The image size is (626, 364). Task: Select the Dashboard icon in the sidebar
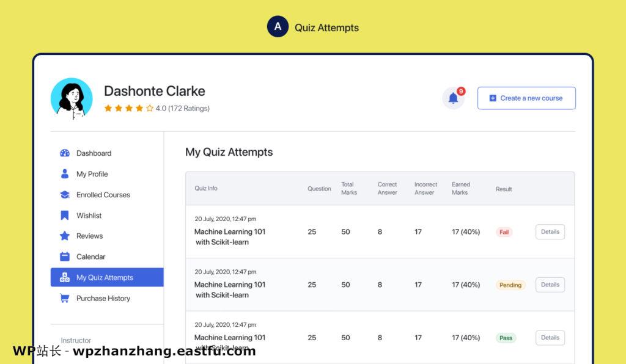64,153
